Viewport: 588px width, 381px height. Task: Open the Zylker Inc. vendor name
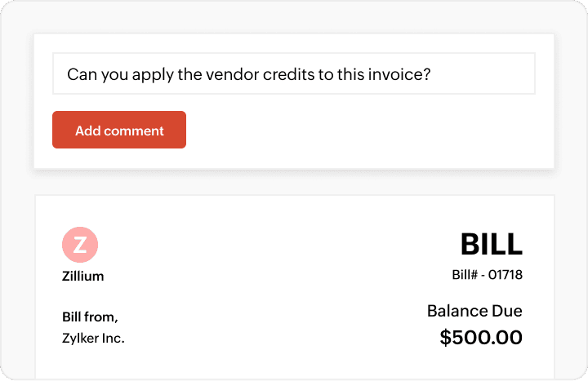[x=93, y=337]
